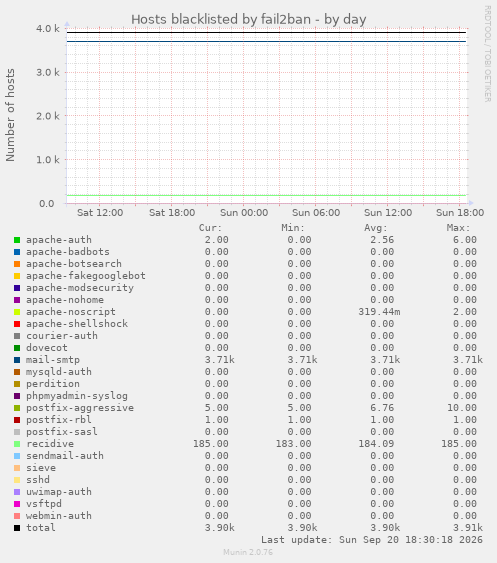Click the red apache-shellshock legend square

pos(17,324)
